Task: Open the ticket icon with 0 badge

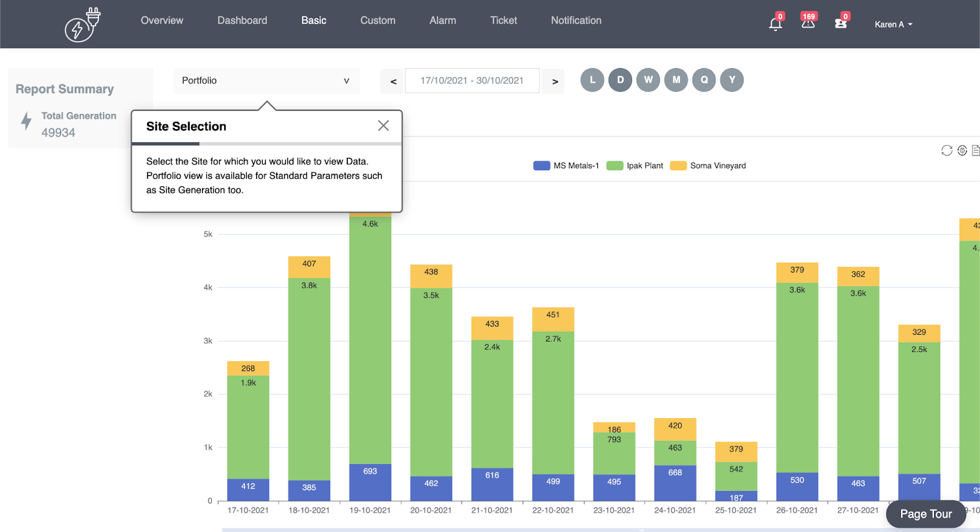Action: point(841,23)
